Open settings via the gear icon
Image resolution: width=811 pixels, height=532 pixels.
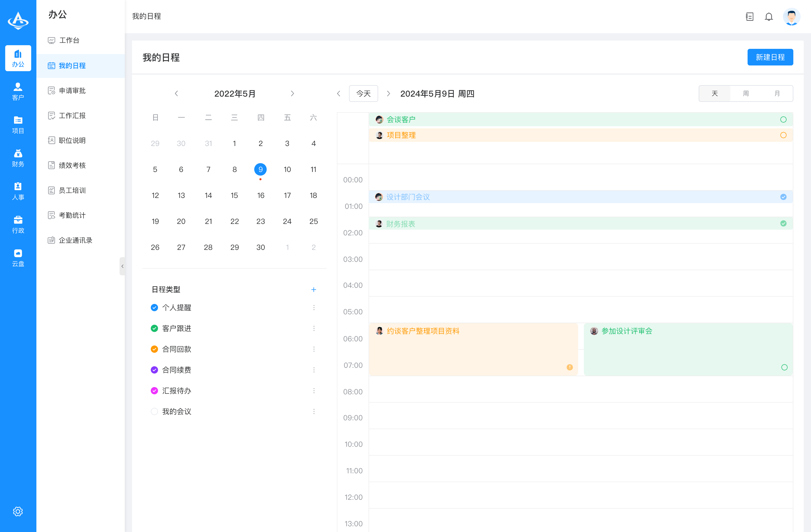(18, 511)
